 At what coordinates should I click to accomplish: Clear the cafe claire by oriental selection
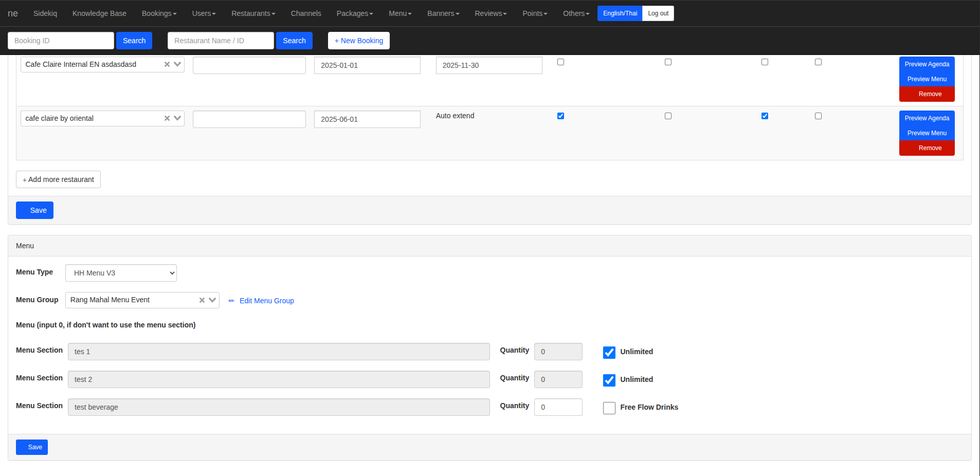coord(167,118)
